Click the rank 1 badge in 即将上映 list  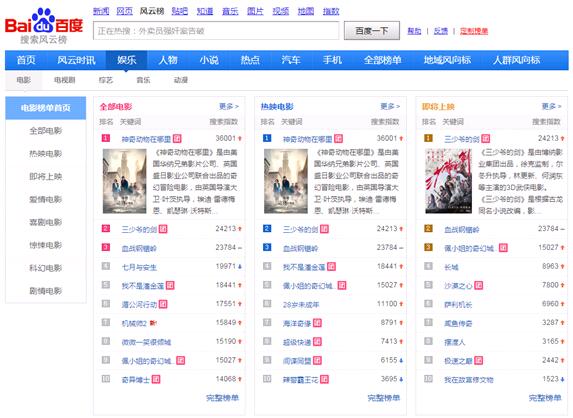[428, 138]
